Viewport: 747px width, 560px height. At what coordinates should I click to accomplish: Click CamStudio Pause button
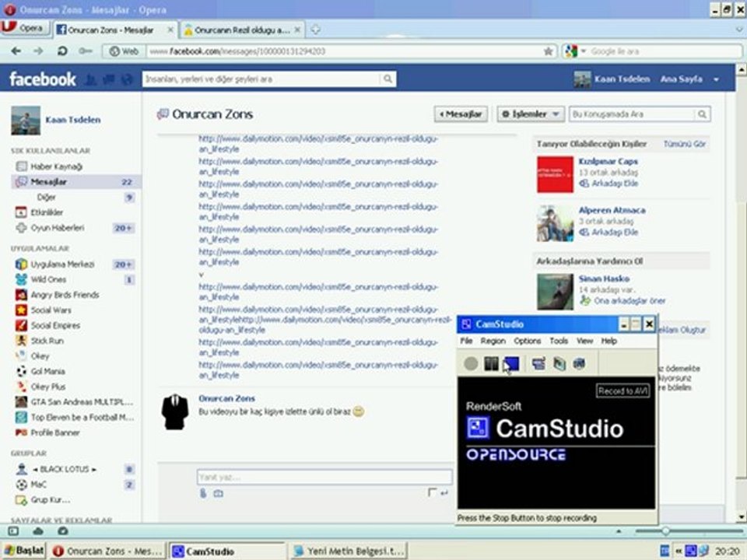pos(491,364)
